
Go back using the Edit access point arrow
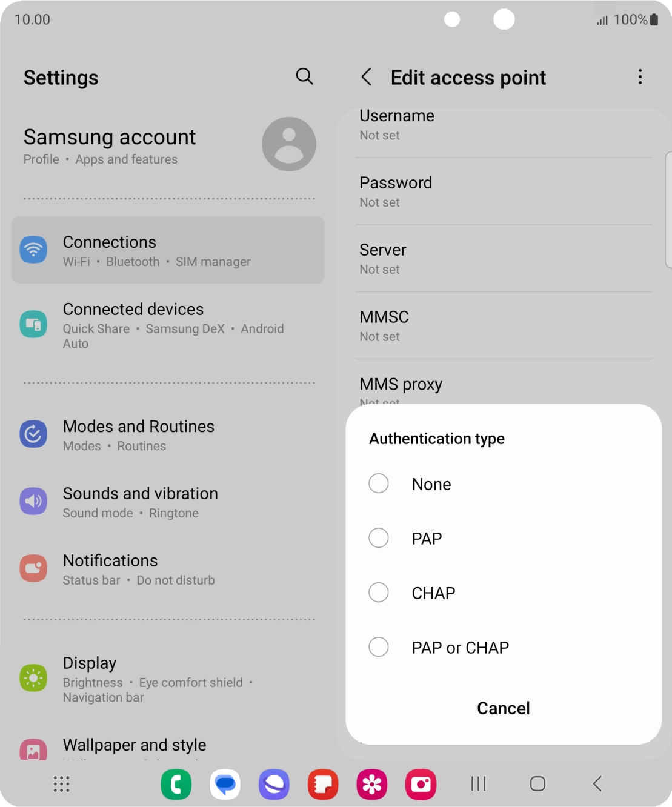point(367,77)
